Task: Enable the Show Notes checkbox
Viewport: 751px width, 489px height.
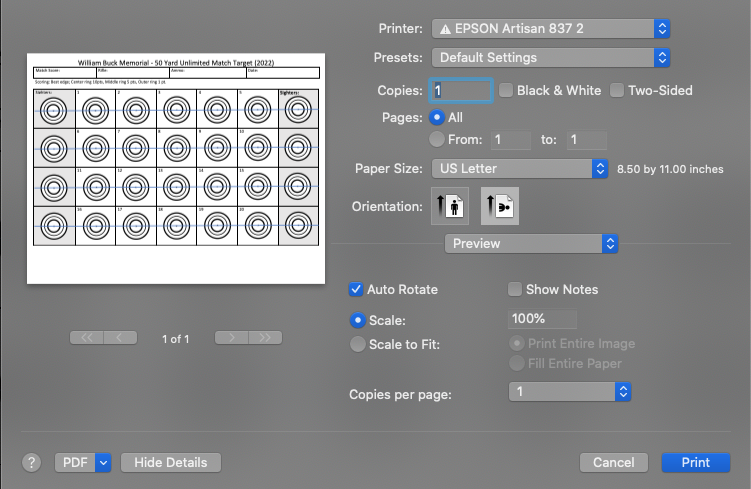Action: [515, 289]
